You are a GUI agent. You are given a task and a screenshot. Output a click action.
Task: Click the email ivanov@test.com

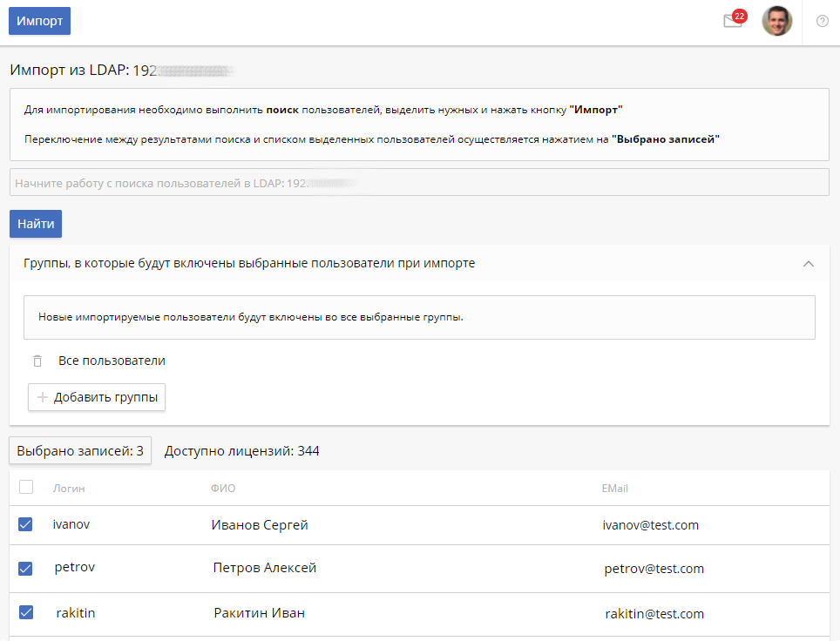point(650,525)
